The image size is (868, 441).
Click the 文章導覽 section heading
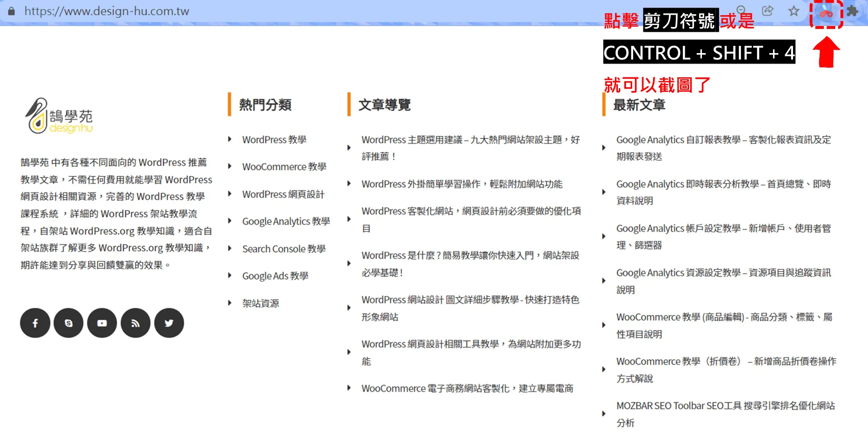click(x=384, y=105)
